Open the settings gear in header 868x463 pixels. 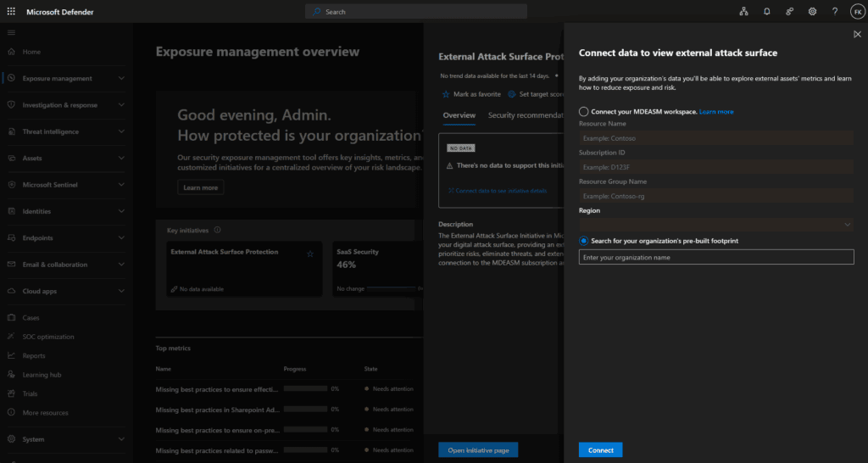tap(812, 12)
